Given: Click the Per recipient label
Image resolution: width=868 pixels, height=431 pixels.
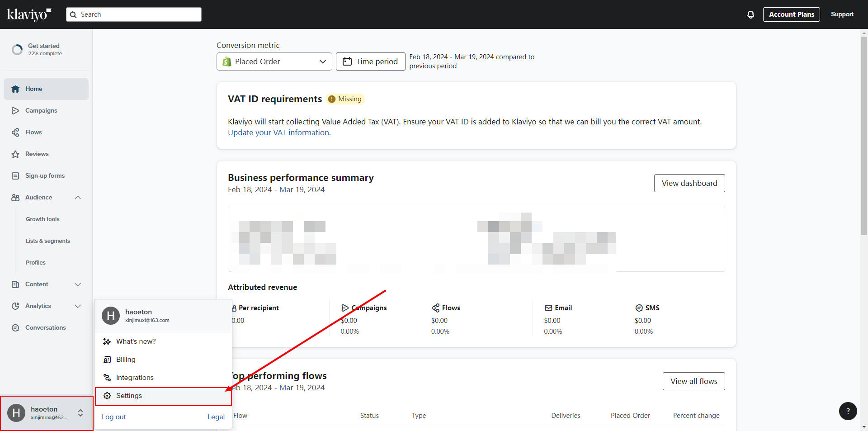Looking at the screenshot, I should [x=259, y=308].
